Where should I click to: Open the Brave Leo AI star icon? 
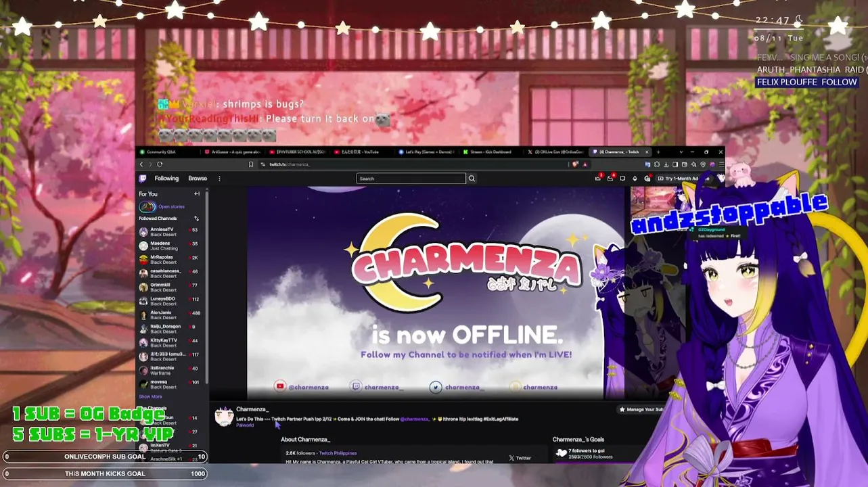pos(693,164)
